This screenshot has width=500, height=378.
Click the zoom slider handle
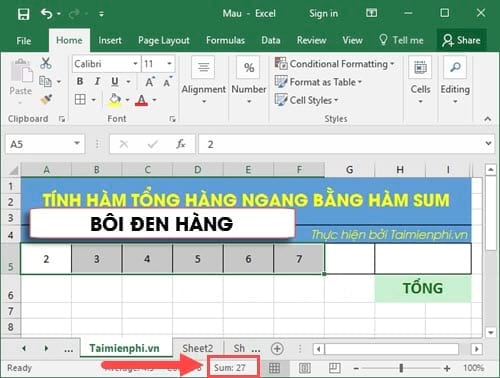click(401, 368)
